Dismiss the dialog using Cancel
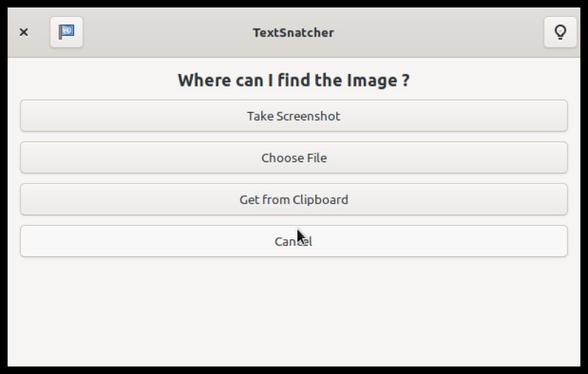Image resolution: width=588 pixels, height=374 pixels. [293, 241]
